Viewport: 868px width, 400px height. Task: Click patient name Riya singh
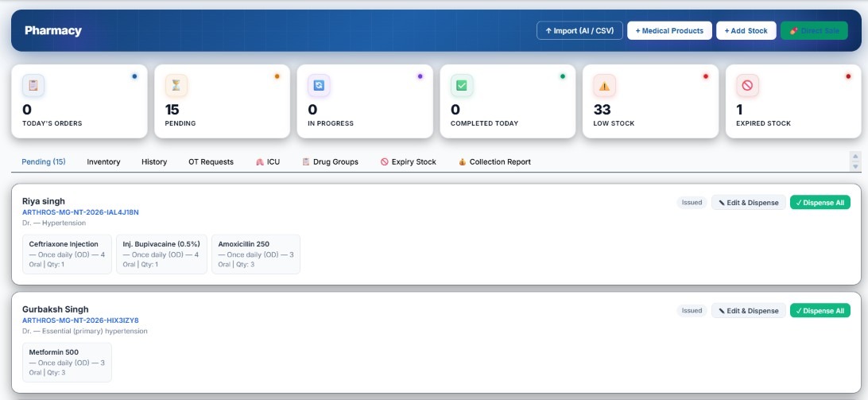point(44,201)
